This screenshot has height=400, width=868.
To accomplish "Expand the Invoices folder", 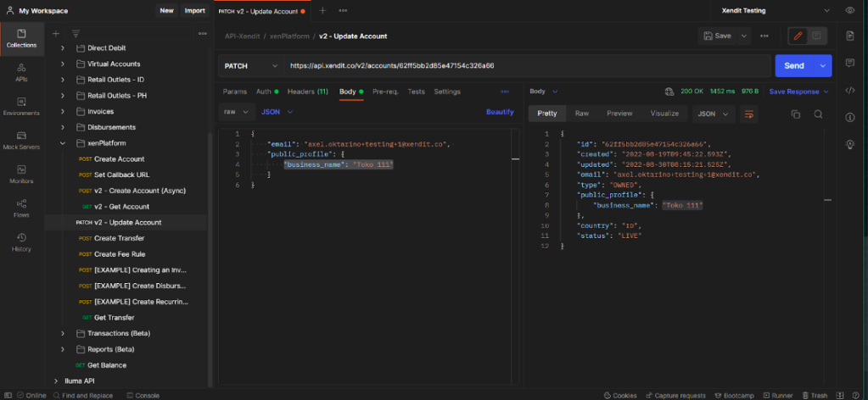I will pos(62,112).
